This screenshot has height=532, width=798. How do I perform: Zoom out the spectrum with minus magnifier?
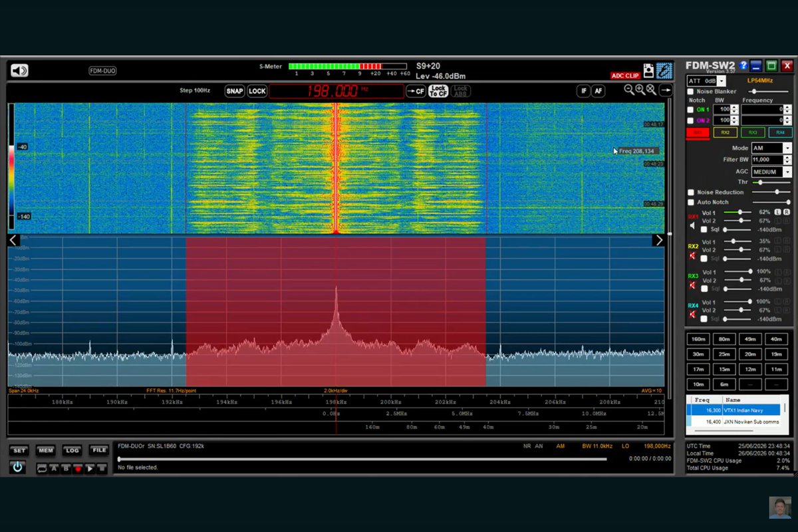point(629,90)
